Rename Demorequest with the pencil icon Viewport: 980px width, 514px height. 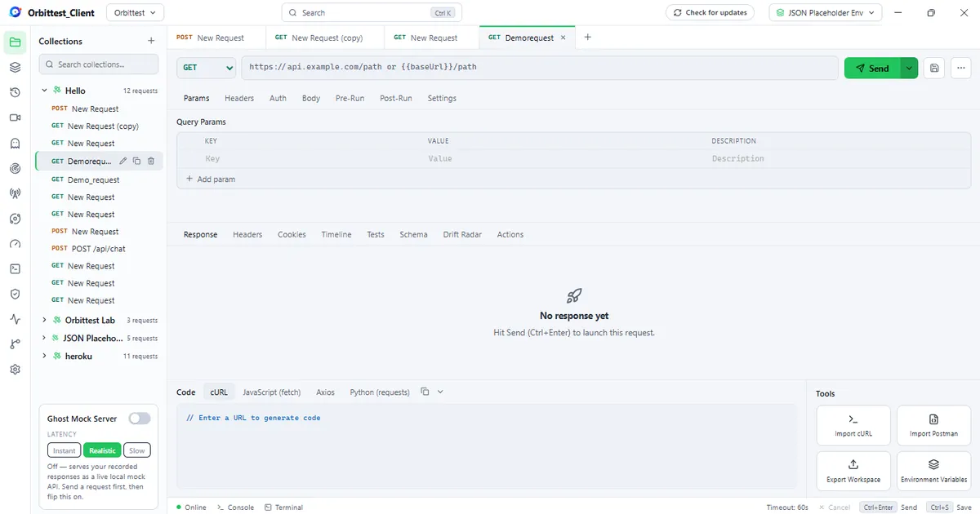[x=123, y=162]
